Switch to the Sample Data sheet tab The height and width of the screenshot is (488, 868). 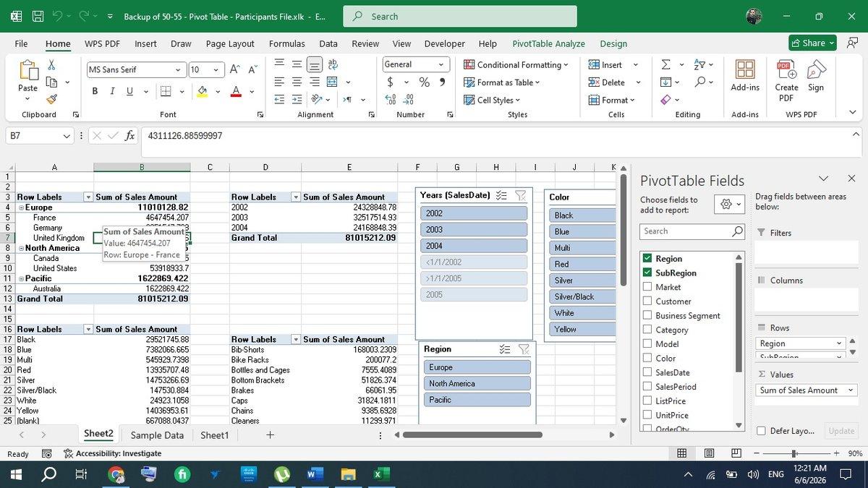[x=157, y=435]
